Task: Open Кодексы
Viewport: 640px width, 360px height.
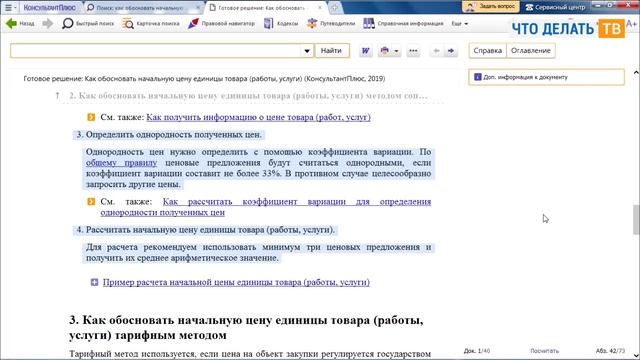Action: click(x=281, y=24)
